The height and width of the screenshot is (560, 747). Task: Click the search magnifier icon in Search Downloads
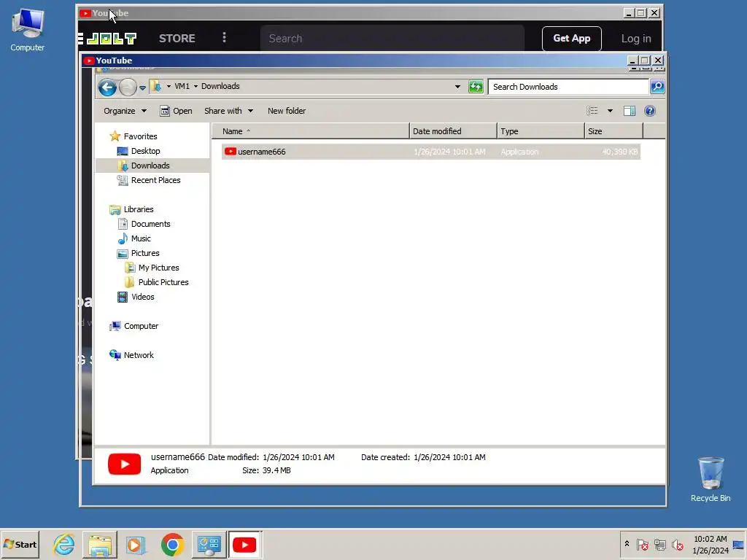click(x=657, y=87)
